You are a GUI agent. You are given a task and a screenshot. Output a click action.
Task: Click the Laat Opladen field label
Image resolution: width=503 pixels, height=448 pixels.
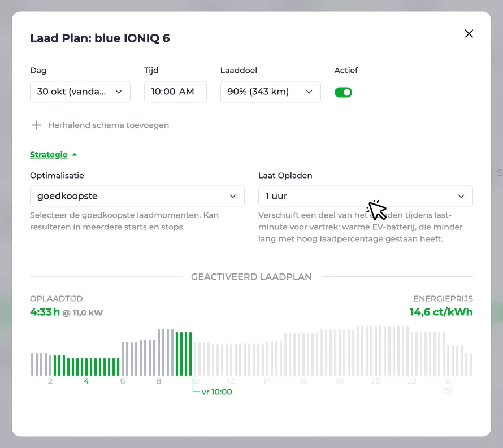pyautogui.click(x=285, y=176)
